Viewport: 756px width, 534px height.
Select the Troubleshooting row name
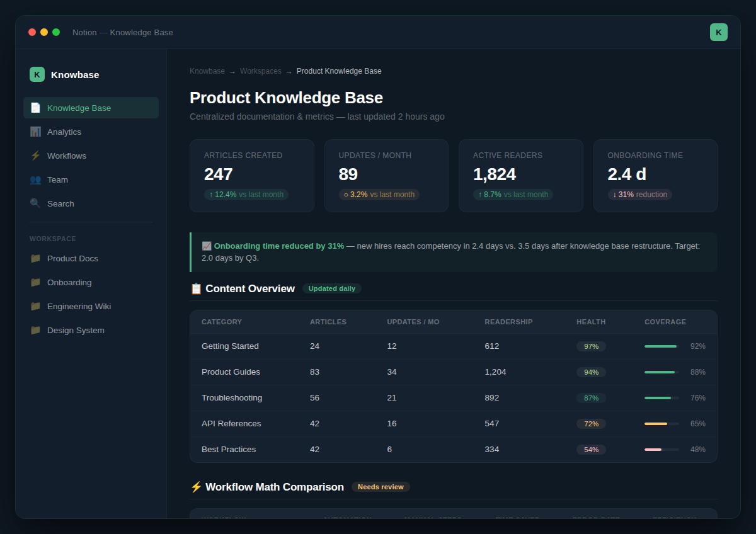[x=232, y=398]
